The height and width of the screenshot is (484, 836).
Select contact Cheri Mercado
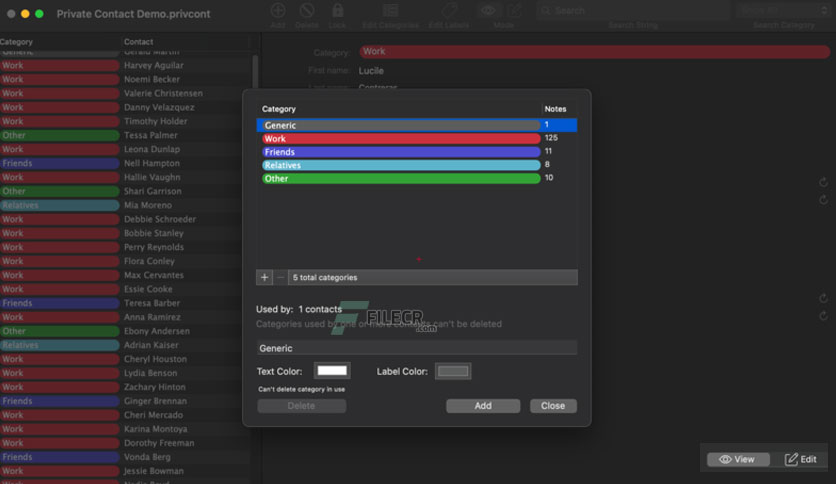tap(153, 415)
